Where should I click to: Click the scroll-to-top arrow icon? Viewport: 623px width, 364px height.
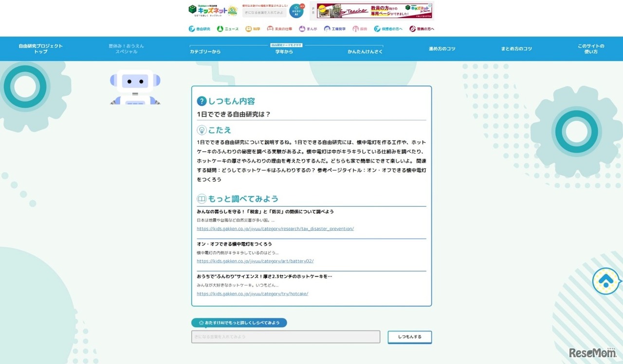[x=605, y=281]
